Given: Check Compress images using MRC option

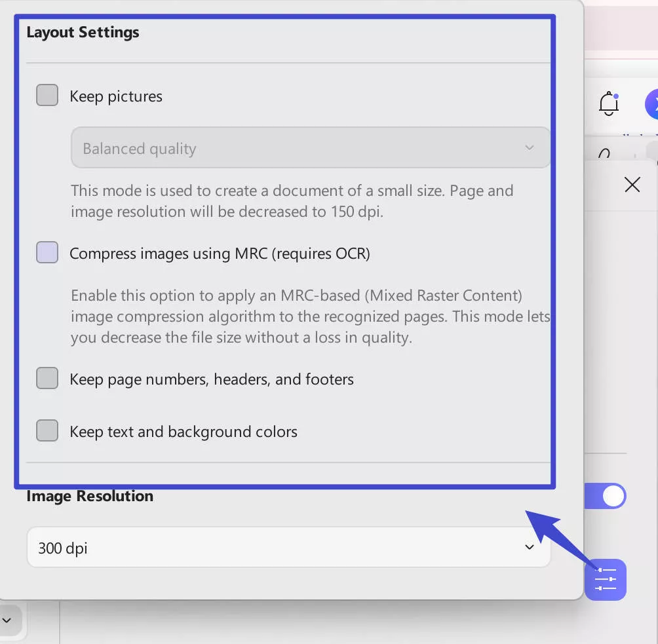Looking at the screenshot, I should pos(47,253).
